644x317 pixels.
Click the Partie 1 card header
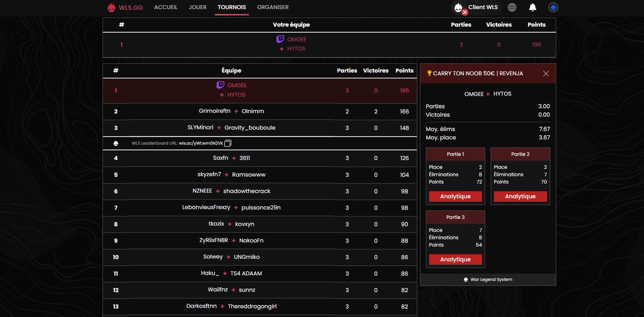click(455, 154)
